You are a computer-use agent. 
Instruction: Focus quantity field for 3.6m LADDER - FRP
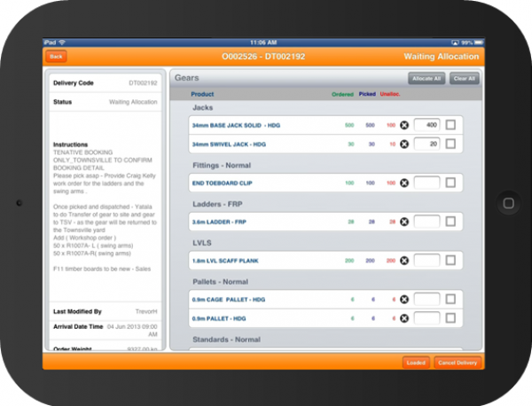pos(426,222)
